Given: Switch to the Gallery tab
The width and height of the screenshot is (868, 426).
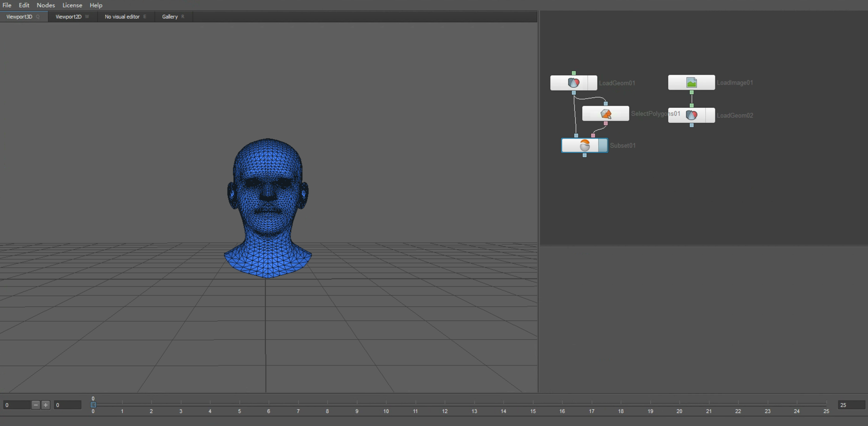Looking at the screenshot, I should [170, 17].
